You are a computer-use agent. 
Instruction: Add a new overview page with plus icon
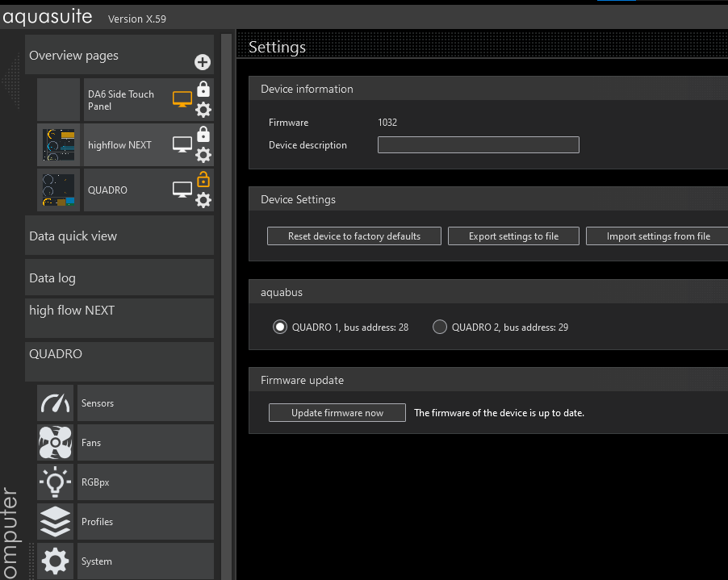[x=203, y=62]
